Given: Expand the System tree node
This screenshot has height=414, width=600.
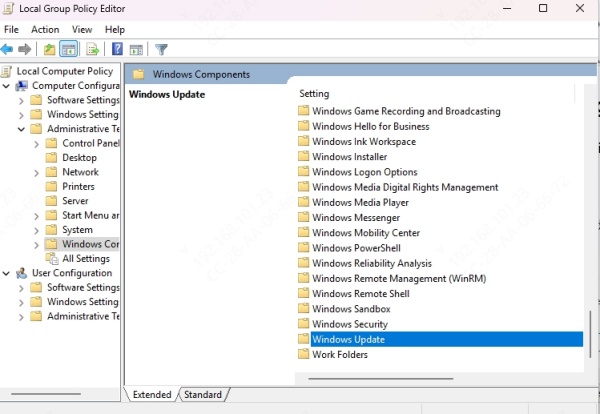Looking at the screenshot, I should 36,231.
